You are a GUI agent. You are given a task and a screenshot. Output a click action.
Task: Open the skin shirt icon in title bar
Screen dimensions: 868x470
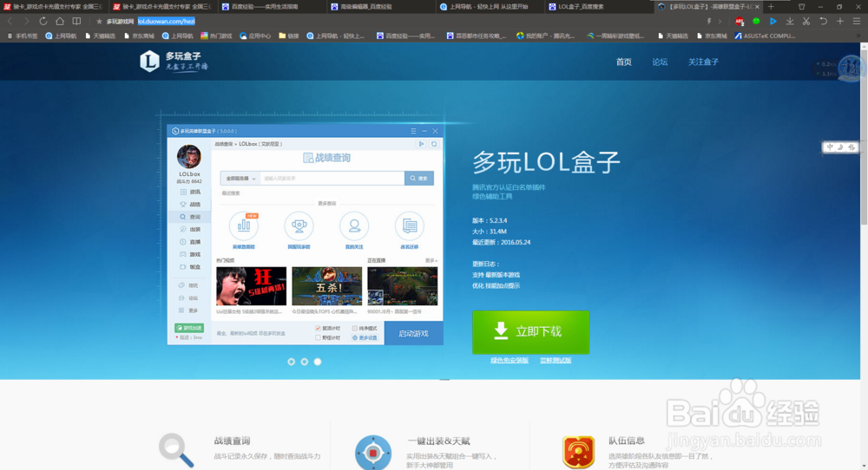pos(801,7)
